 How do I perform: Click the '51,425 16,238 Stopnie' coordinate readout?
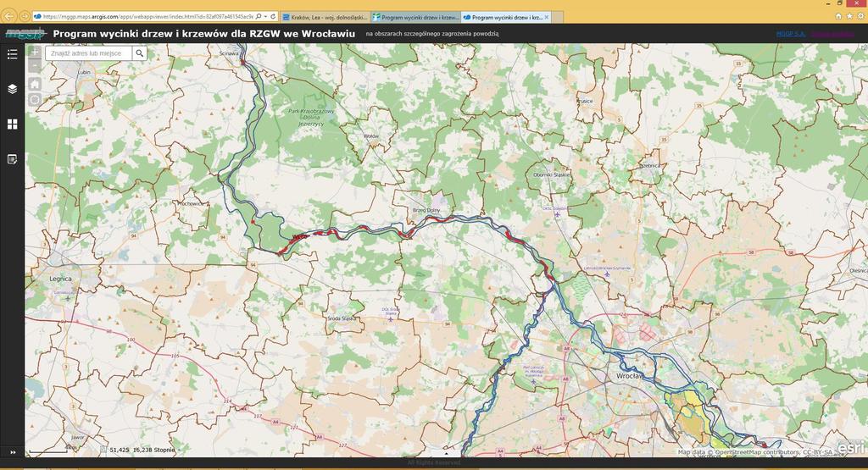[142, 450]
